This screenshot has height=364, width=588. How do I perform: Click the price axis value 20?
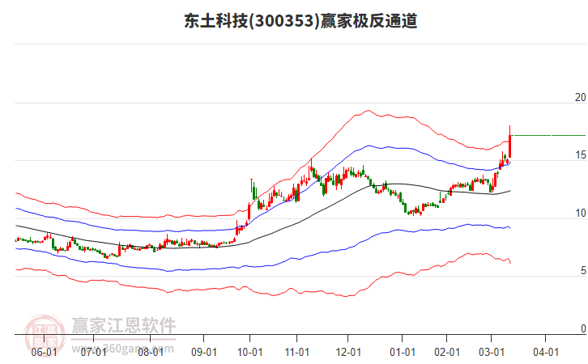[581, 97]
